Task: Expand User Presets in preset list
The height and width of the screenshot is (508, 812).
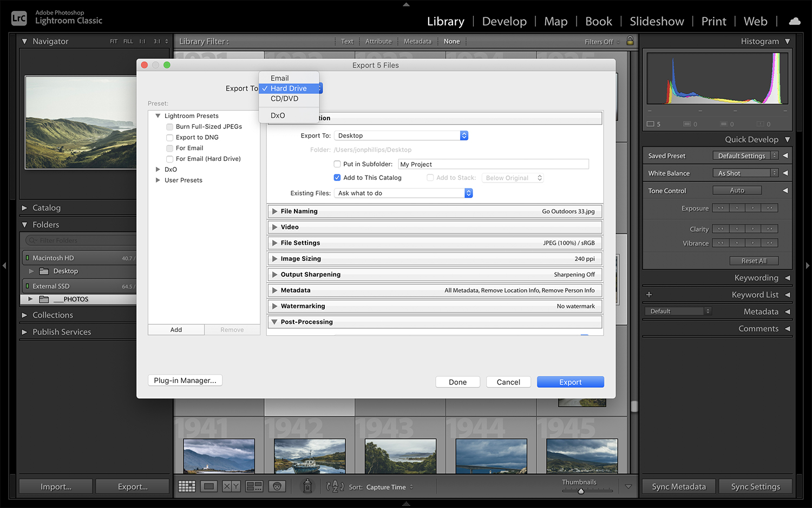Action: click(158, 180)
